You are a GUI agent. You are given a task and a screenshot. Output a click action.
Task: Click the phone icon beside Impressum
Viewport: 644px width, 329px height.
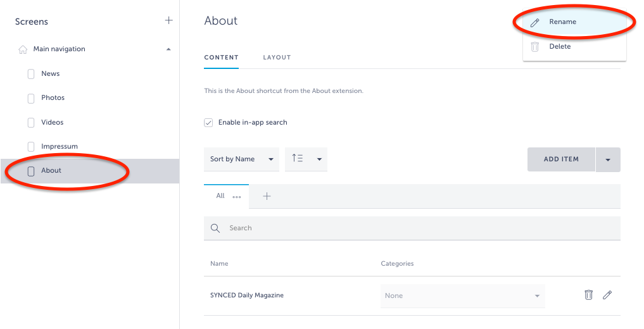pyautogui.click(x=31, y=147)
